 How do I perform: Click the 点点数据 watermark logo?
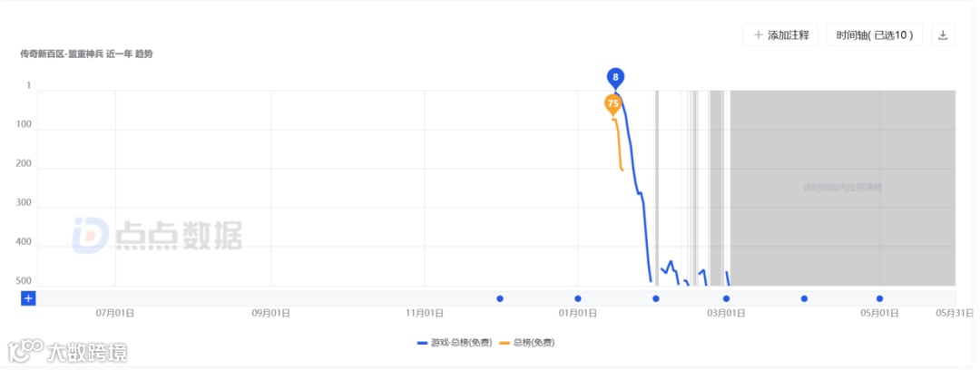pyautogui.click(x=157, y=235)
